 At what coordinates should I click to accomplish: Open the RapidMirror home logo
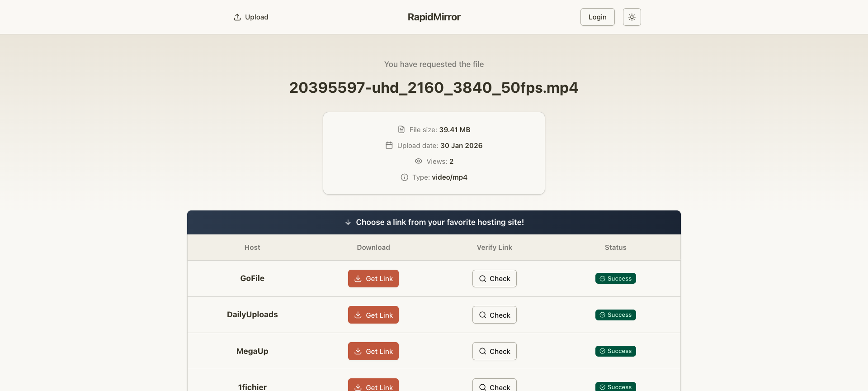tap(434, 17)
